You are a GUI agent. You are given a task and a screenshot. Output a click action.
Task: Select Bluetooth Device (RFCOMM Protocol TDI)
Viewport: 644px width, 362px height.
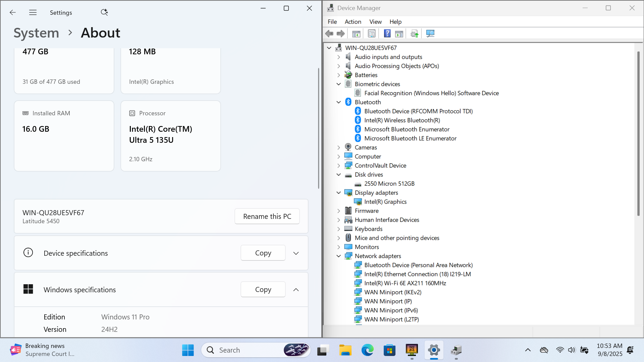(x=418, y=111)
